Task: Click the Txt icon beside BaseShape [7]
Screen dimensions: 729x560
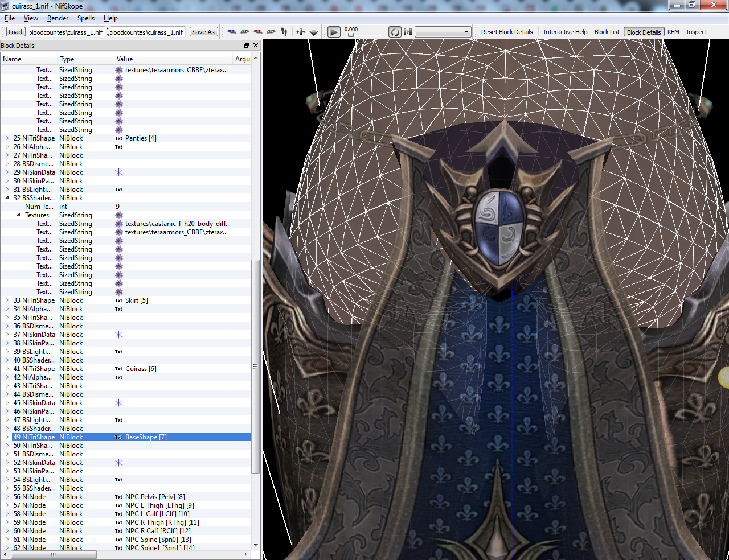Action: point(118,437)
